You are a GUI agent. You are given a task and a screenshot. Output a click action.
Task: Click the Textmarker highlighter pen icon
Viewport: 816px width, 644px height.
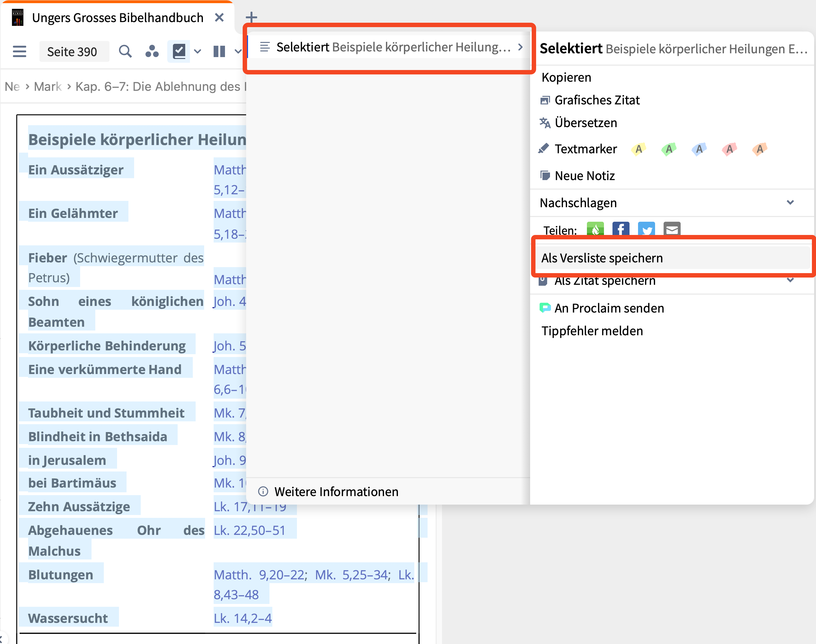[544, 149]
